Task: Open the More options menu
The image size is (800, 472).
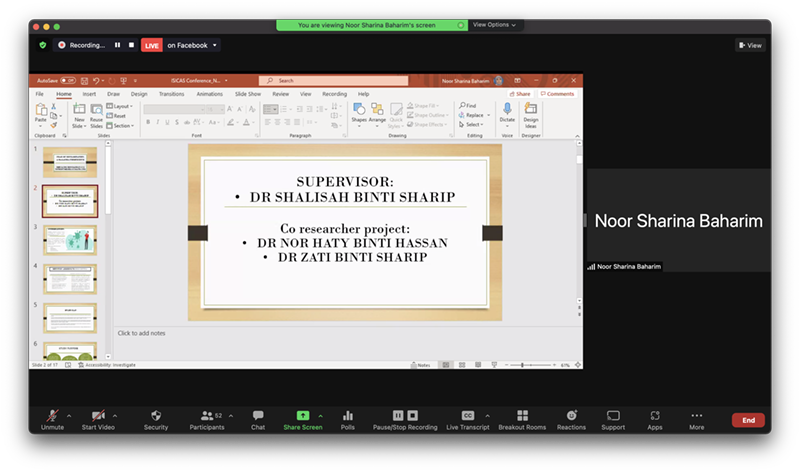Action: click(696, 415)
